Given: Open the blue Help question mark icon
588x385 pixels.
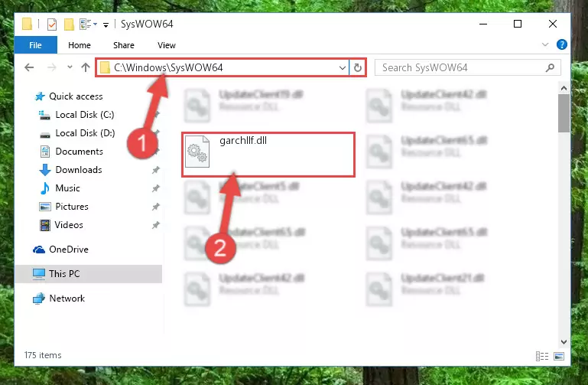Looking at the screenshot, I should click(561, 44).
